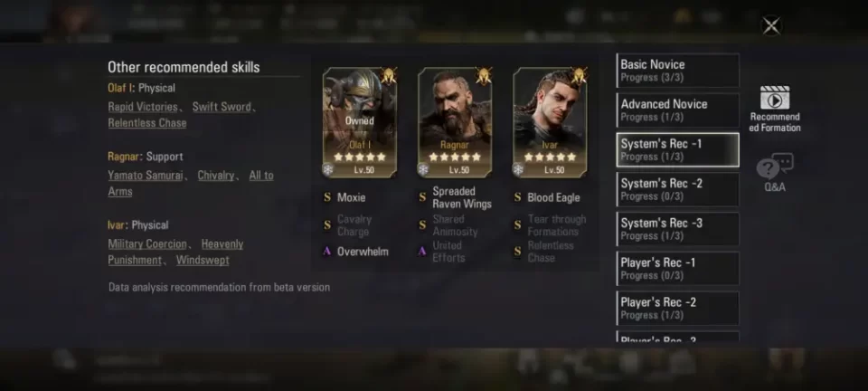868x391 pixels.
Task: Click the Blood Eagle skill entry
Action: click(553, 197)
